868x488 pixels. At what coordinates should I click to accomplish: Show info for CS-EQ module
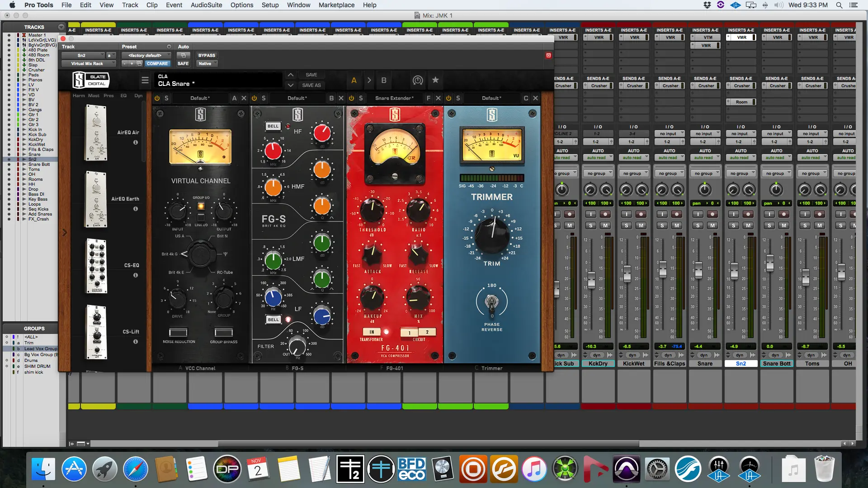(135, 275)
